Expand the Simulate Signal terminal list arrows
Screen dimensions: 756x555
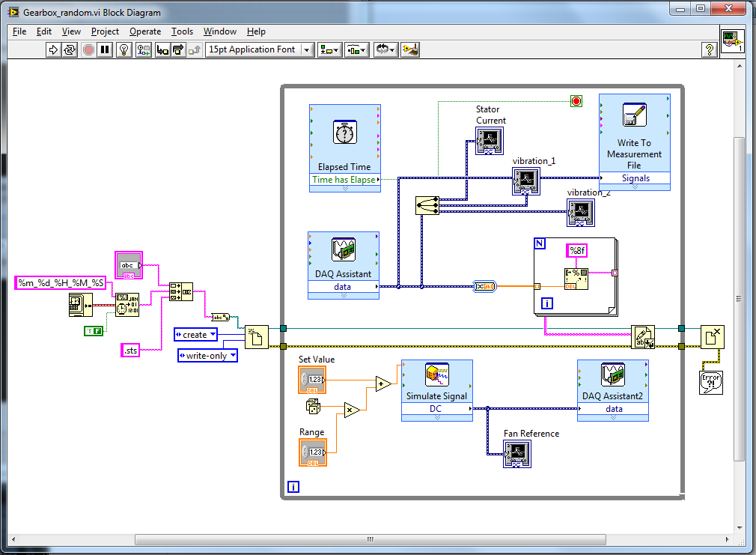coord(437,418)
